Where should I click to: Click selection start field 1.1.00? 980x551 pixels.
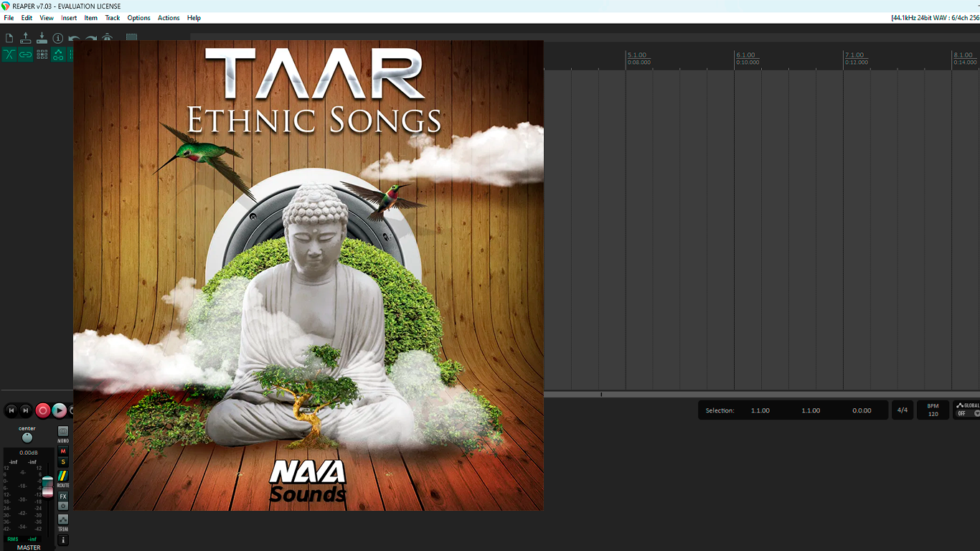760,410
